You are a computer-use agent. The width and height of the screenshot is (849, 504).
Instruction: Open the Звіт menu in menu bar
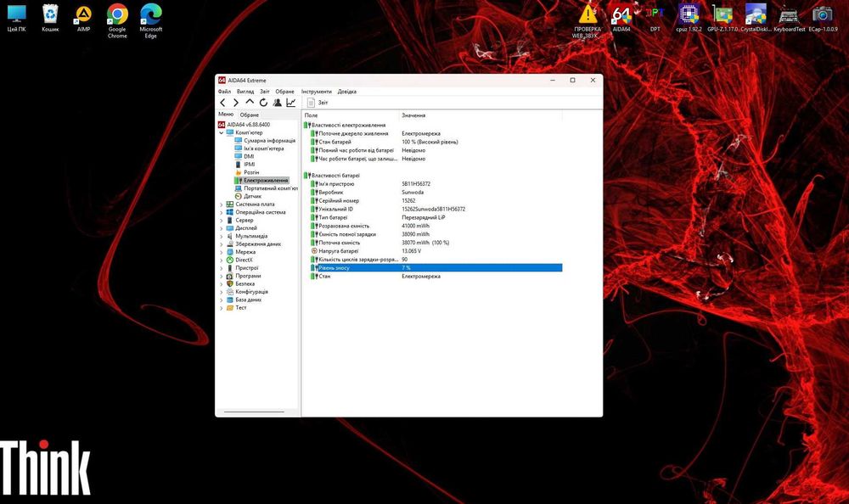[x=264, y=92]
